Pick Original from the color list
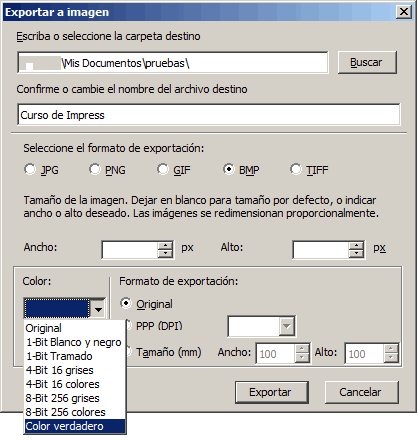 [x=75, y=328]
